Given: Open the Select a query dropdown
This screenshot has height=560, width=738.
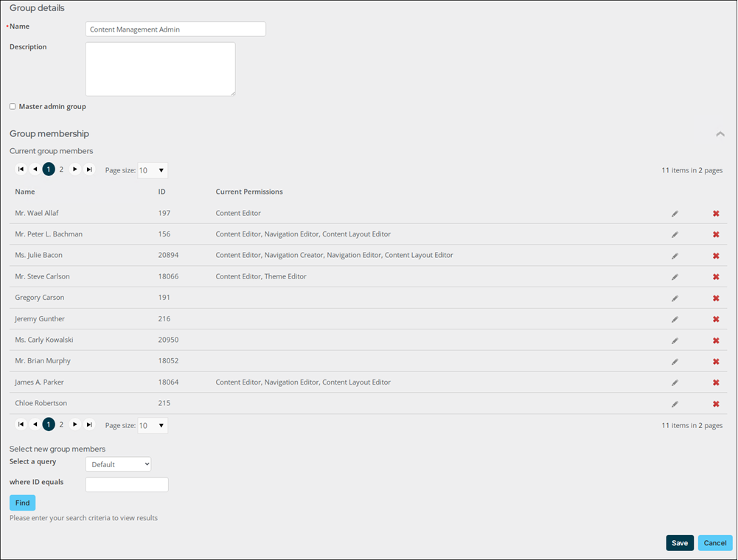Looking at the screenshot, I should click(x=118, y=464).
